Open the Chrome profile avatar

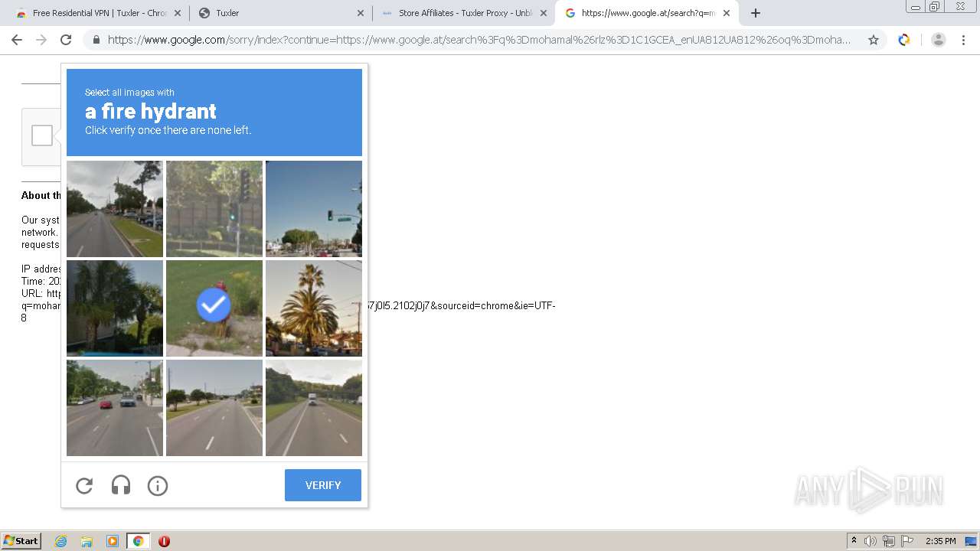[939, 40]
